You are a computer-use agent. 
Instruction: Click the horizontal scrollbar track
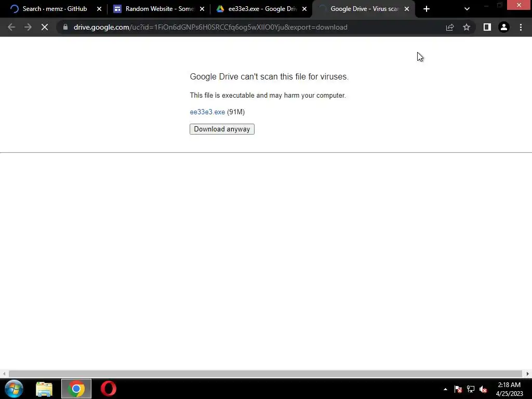(265, 374)
